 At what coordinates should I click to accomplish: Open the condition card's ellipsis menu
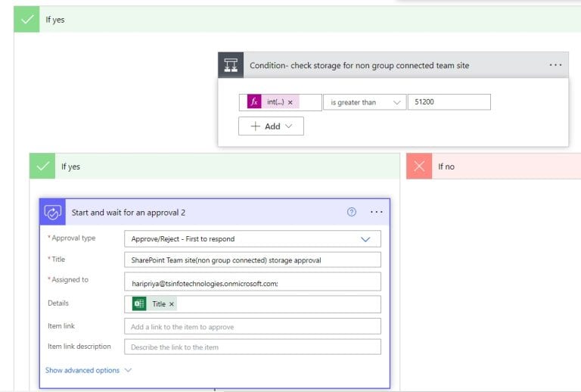tap(555, 65)
